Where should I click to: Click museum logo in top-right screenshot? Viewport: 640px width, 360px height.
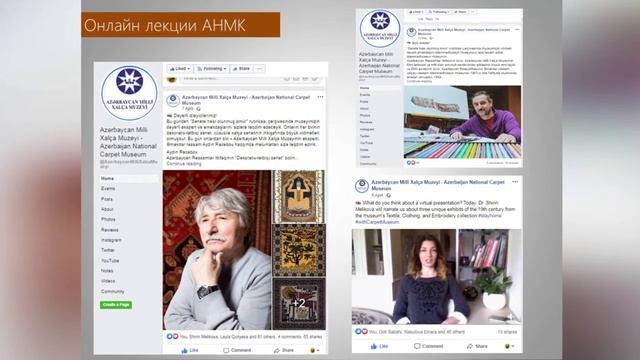coord(380,28)
